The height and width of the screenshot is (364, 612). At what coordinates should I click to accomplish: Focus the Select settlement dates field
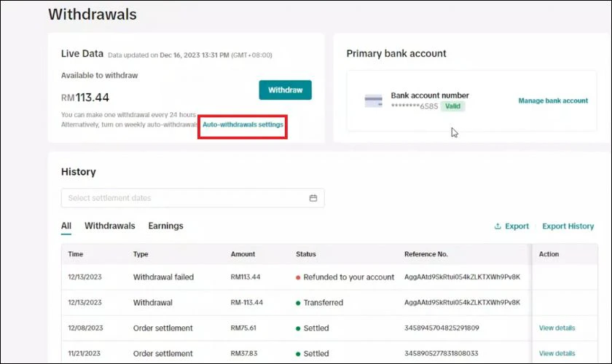coord(193,198)
